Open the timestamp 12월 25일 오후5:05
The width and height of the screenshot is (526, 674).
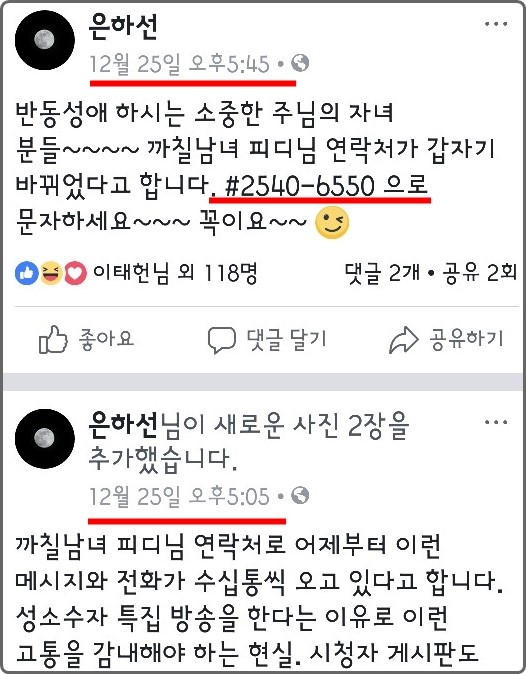(179, 496)
